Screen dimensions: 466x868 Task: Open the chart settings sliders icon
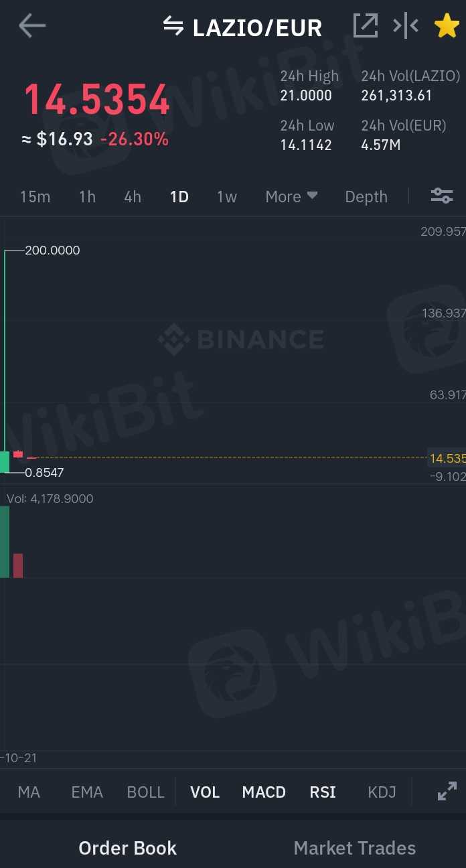pyautogui.click(x=442, y=196)
